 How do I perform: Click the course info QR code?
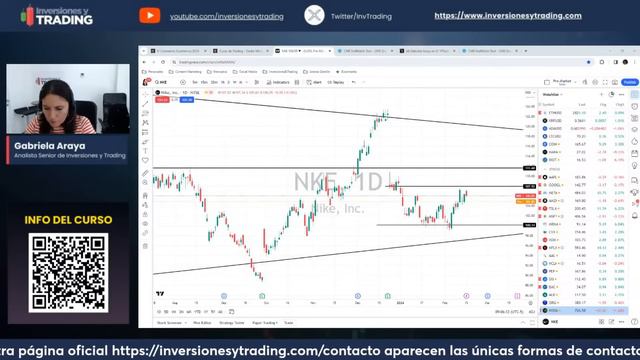click(68, 273)
